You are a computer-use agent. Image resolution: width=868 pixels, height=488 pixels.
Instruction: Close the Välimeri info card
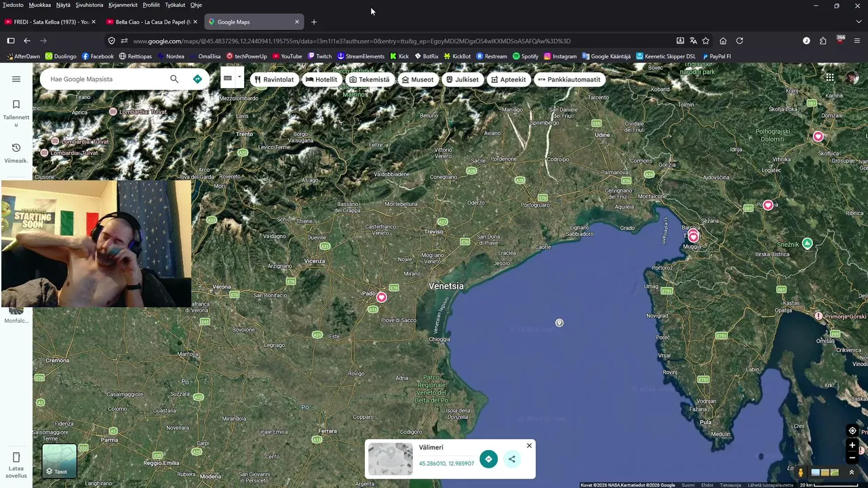529,445
